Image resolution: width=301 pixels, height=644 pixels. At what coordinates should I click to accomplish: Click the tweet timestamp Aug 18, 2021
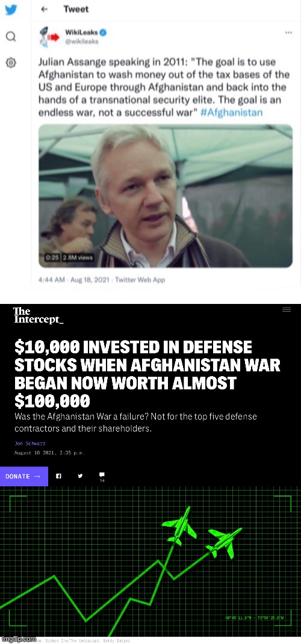(91, 280)
